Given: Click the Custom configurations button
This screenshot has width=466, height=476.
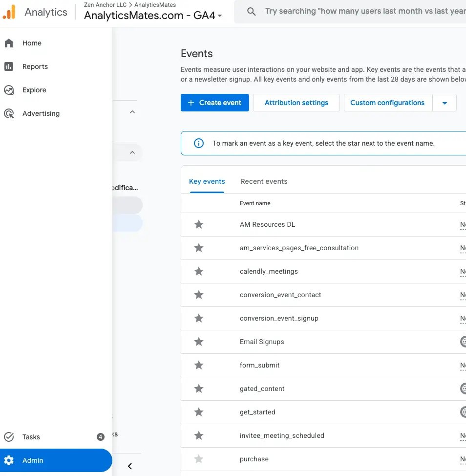Looking at the screenshot, I should click(387, 103).
